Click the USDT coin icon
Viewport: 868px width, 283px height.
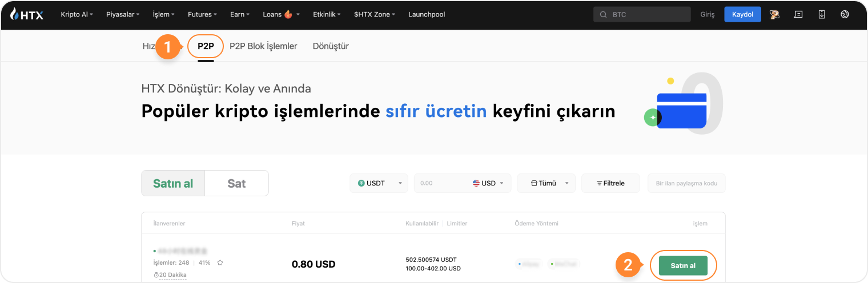point(361,183)
